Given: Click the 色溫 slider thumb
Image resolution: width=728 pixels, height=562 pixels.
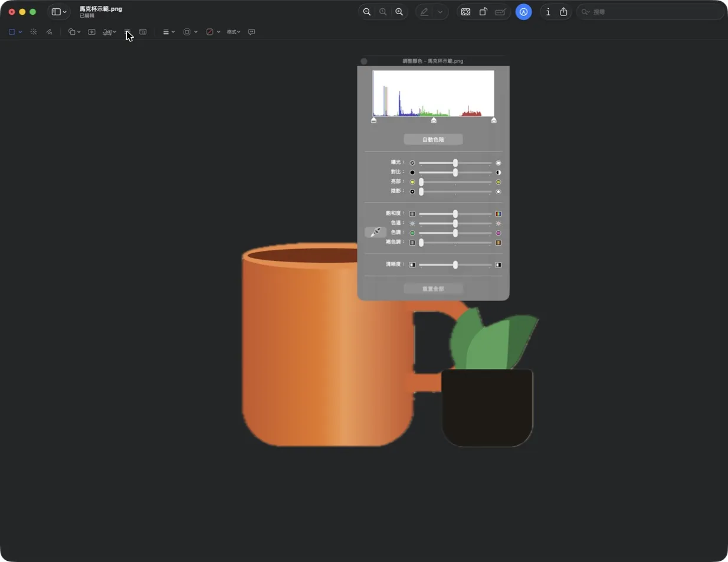Looking at the screenshot, I should 455,224.
